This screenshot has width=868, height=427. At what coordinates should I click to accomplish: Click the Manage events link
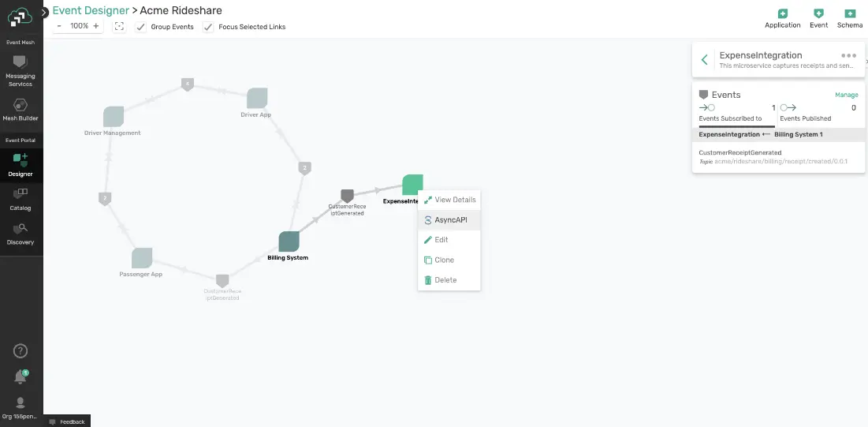pos(846,95)
